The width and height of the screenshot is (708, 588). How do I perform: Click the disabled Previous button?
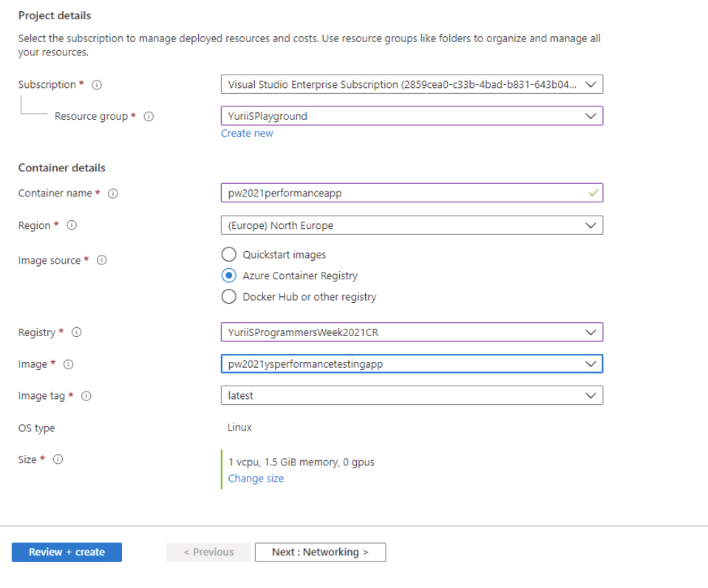click(x=208, y=553)
